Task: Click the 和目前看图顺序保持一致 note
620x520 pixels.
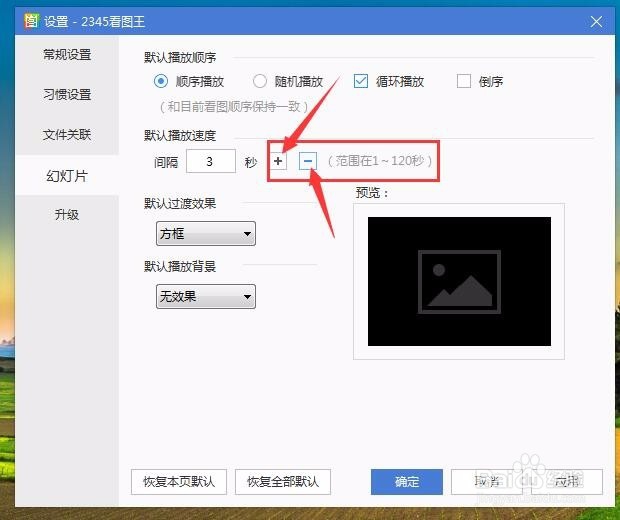Action: click(234, 106)
